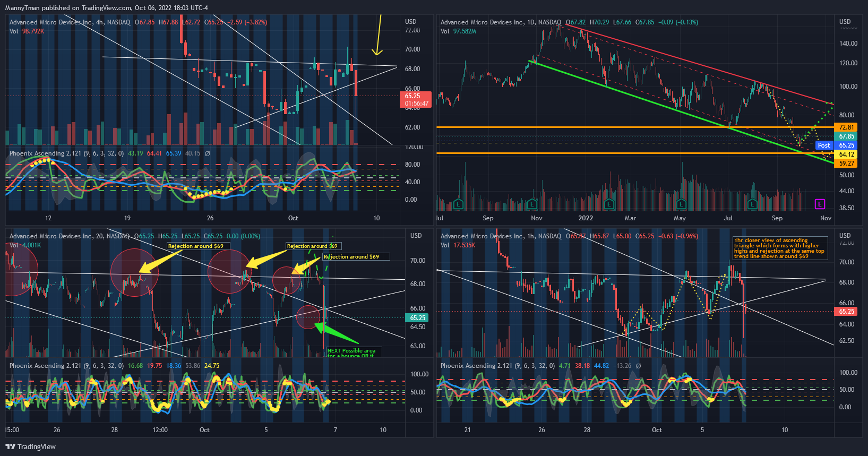Viewport: 868px width, 456px height.
Task: Click the orange 72.81 price label
Action: coord(846,127)
